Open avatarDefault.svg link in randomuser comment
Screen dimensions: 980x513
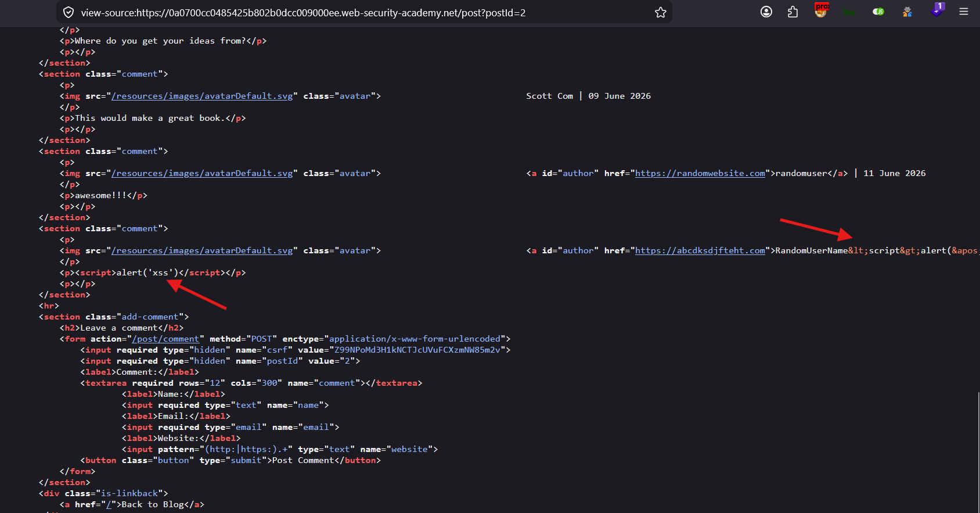pyautogui.click(x=202, y=173)
